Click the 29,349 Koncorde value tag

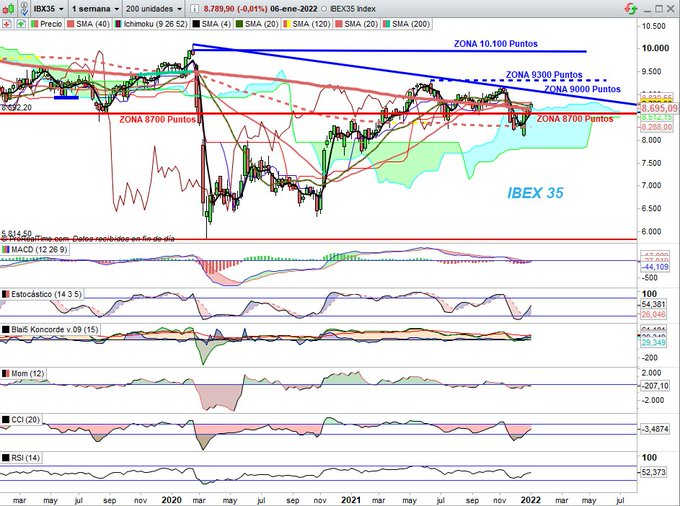pyautogui.click(x=654, y=343)
